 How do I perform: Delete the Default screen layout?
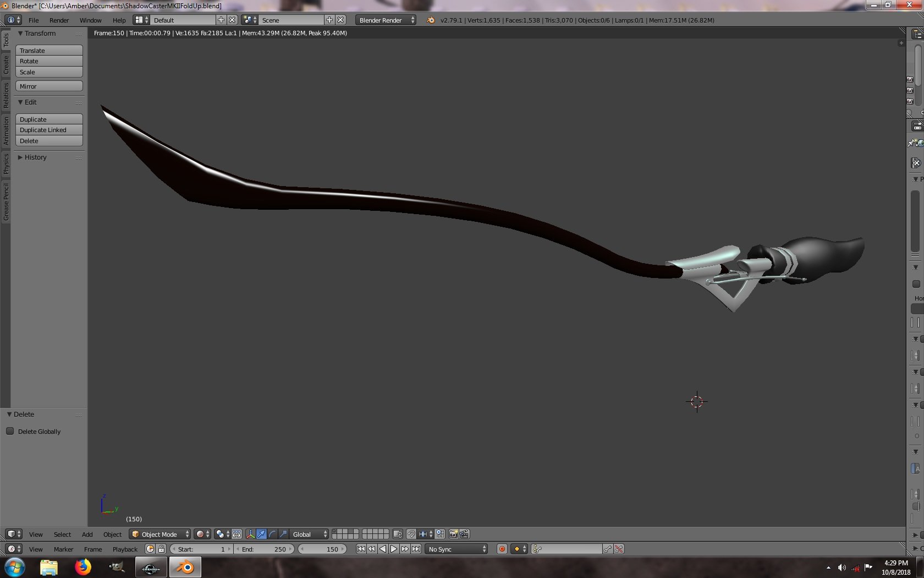click(232, 20)
